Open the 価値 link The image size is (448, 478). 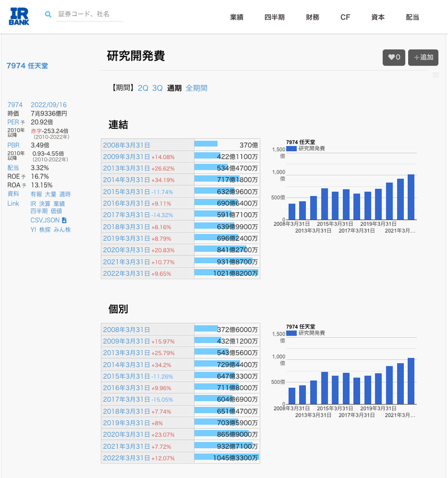[57, 211]
